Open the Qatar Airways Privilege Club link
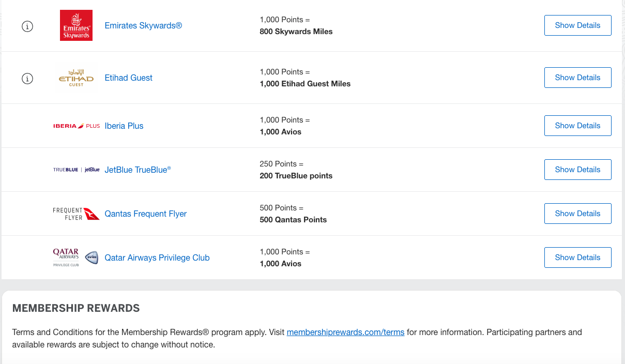625x364 pixels. tap(157, 257)
